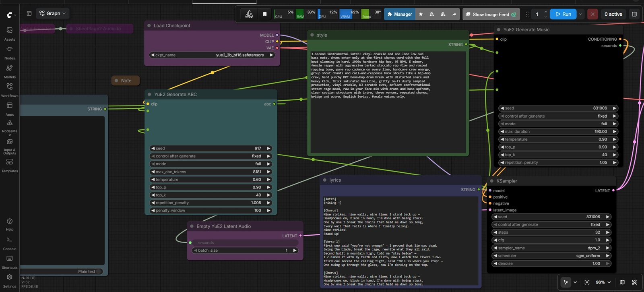Image resolution: width=644 pixels, height=292 pixels.
Task: Open the sampler_name dpm_2 selector
Action: point(551,248)
